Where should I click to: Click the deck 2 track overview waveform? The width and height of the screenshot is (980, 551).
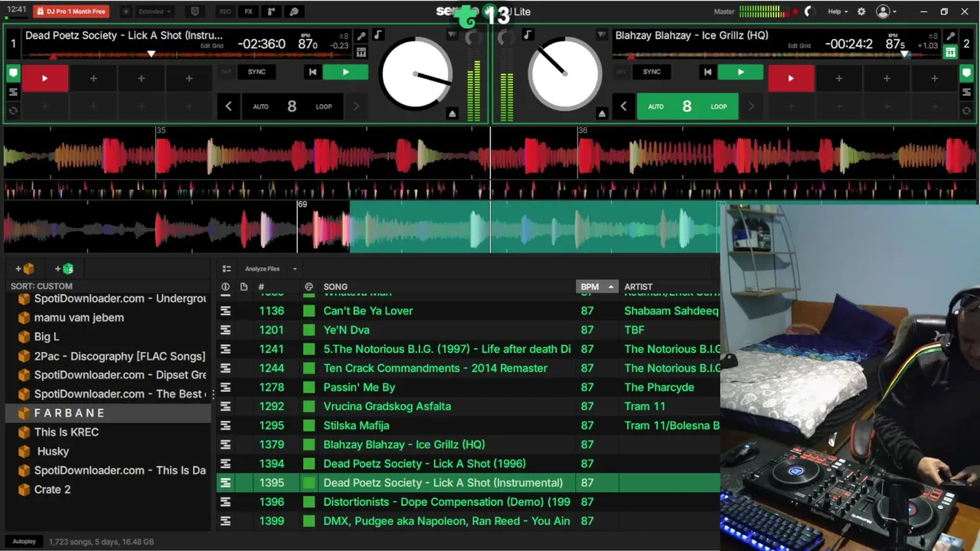coord(775,54)
